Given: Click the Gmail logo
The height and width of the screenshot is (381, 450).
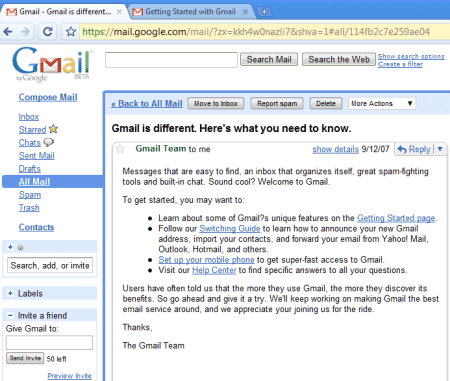Looking at the screenshot, I should pyautogui.click(x=52, y=64).
